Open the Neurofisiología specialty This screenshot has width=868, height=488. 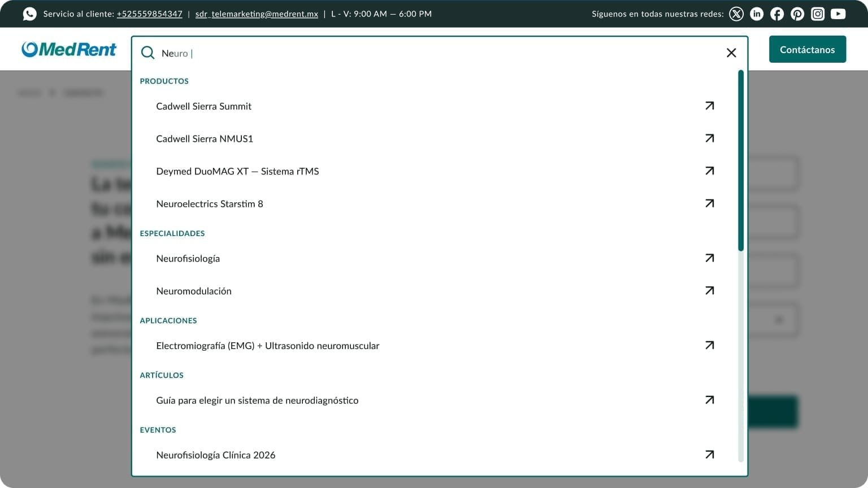click(188, 259)
